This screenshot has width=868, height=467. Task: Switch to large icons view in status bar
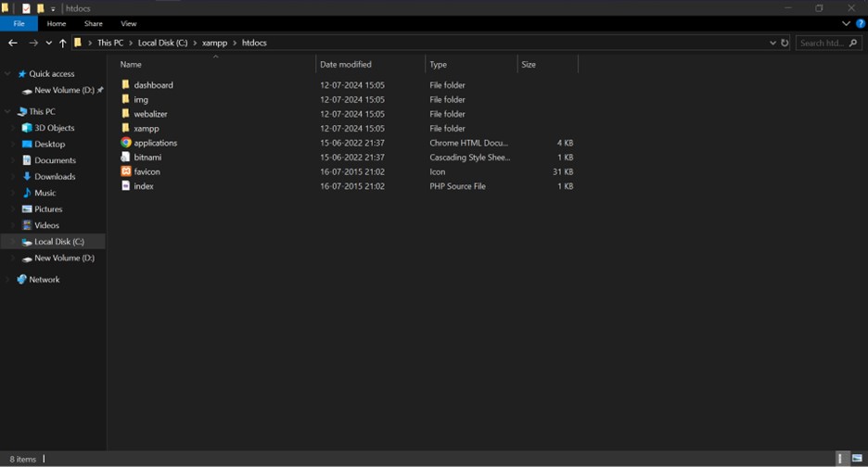[x=858, y=459]
